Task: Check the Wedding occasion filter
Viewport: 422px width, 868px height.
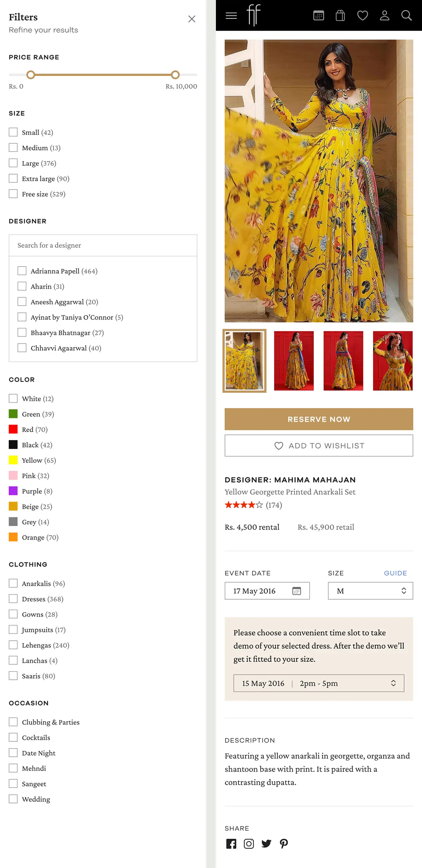Action: (x=13, y=799)
